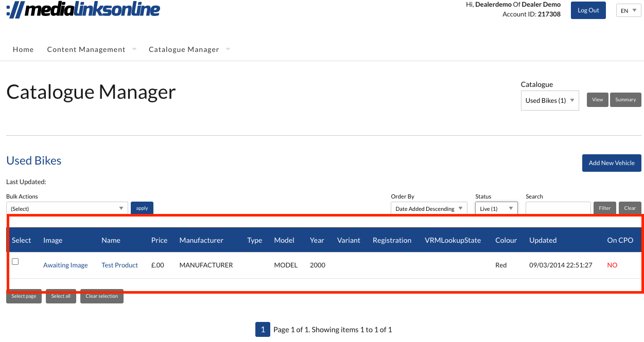Open the Test Product link

click(119, 265)
